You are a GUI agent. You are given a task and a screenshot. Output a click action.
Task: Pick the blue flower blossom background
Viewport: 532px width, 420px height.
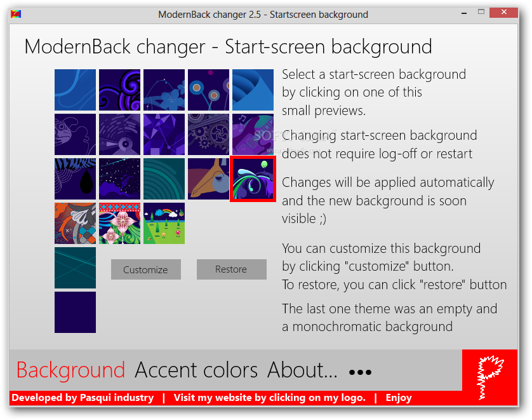click(164, 90)
